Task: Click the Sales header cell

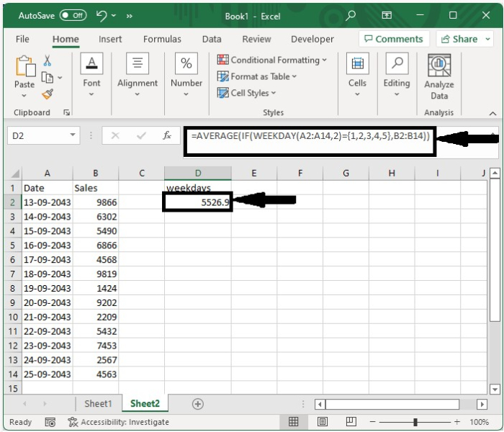Action: coord(96,188)
